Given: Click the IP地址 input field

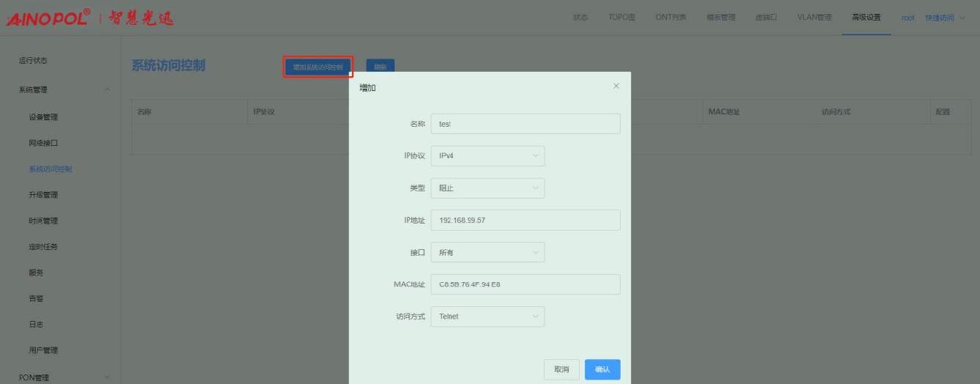Looking at the screenshot, I should pyautogui.click(x=525, y=221).
